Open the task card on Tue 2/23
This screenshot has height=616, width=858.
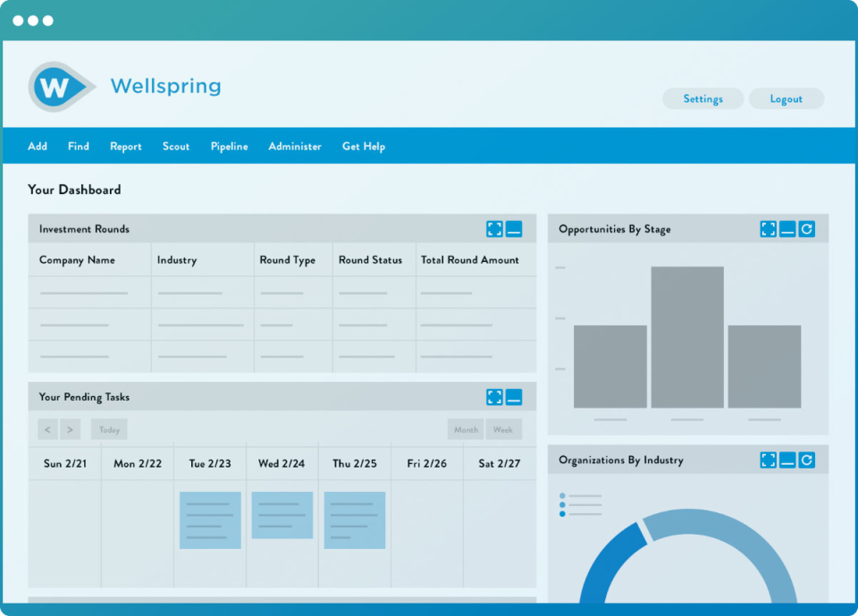(x=210, y=519)
